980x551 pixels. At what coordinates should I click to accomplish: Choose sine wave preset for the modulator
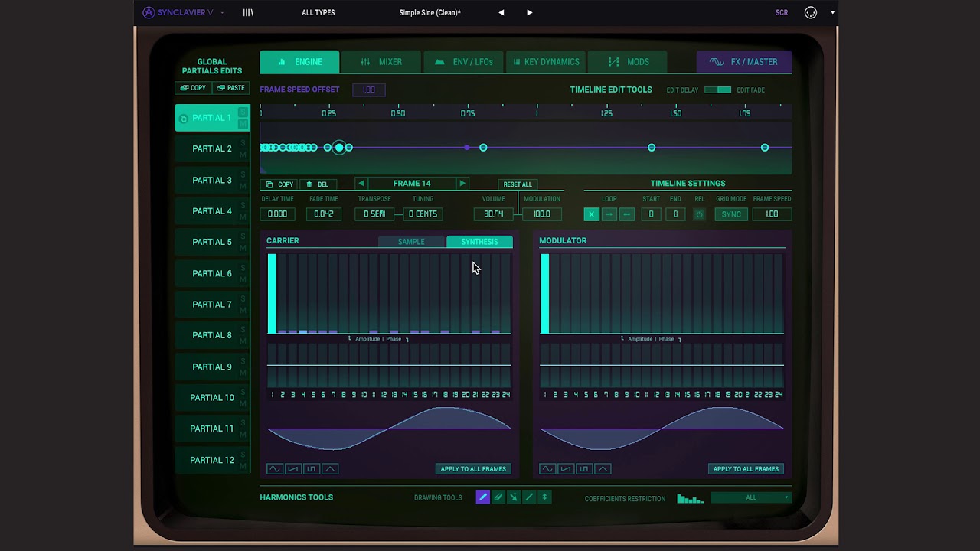pos(547,469)
